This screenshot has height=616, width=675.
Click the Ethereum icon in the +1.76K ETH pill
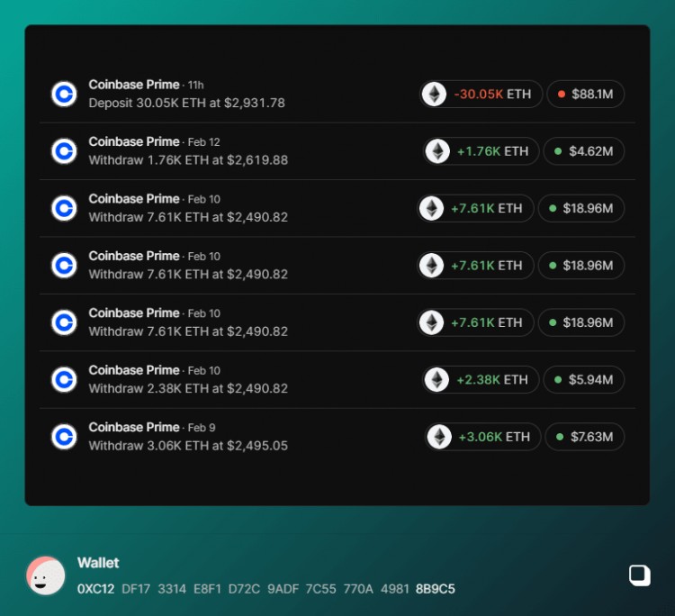(438, 151)
